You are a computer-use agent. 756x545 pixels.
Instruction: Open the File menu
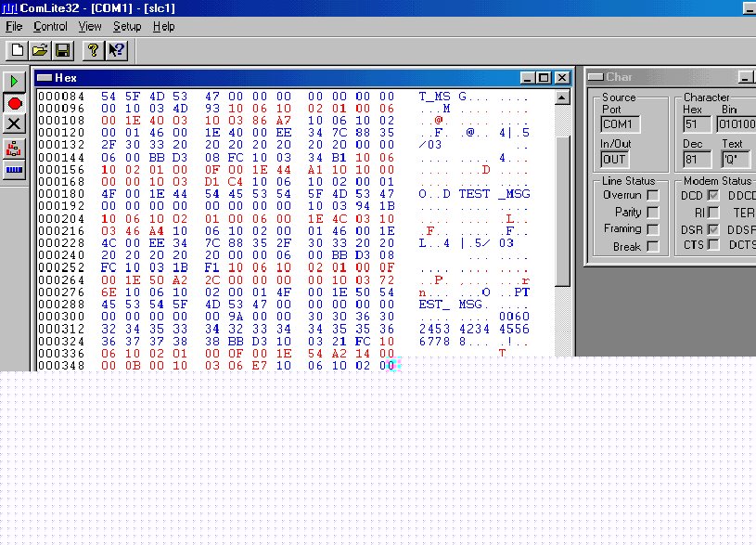pyautogui.click(x=14, y=27)
